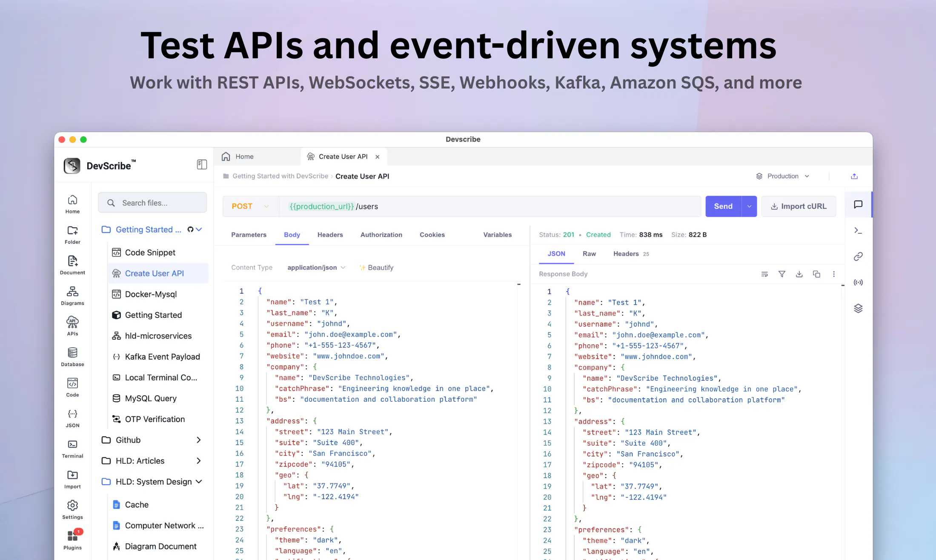Open the comments icon in right rail
This screenshot has height=560, width=936.
pos(858,204)
